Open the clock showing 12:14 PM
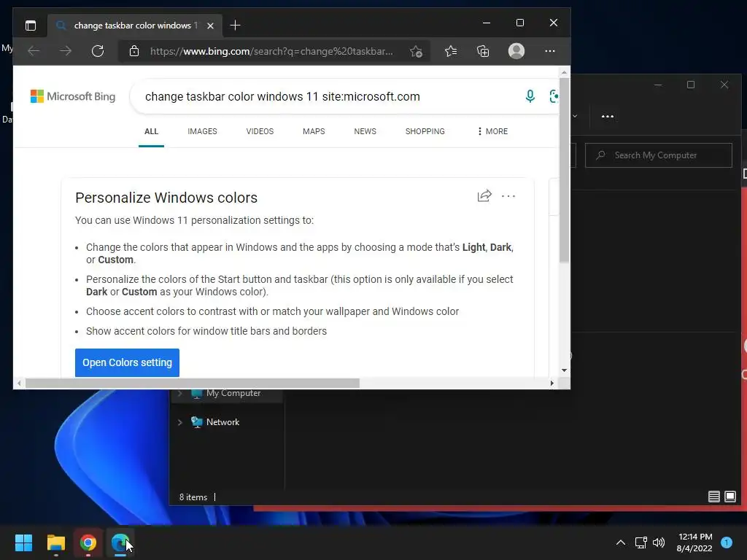 click(x=694, y=542)
